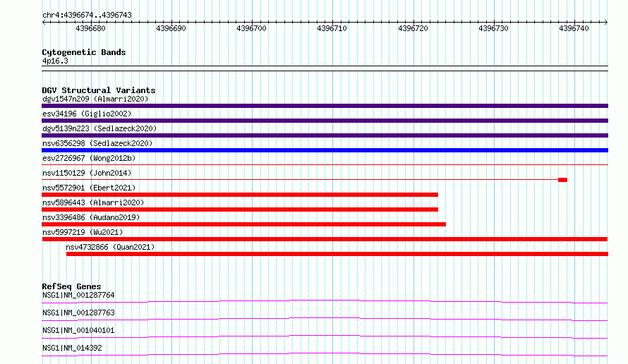Click ruler position 4396680
Viewport: 628px width, 364px height.
tap(91, 28)
